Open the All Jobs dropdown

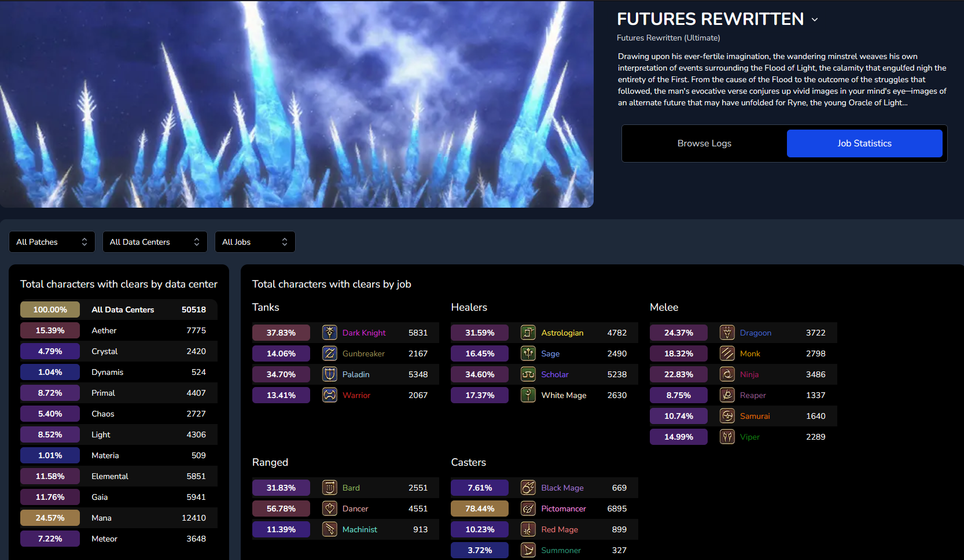(255, 242)
